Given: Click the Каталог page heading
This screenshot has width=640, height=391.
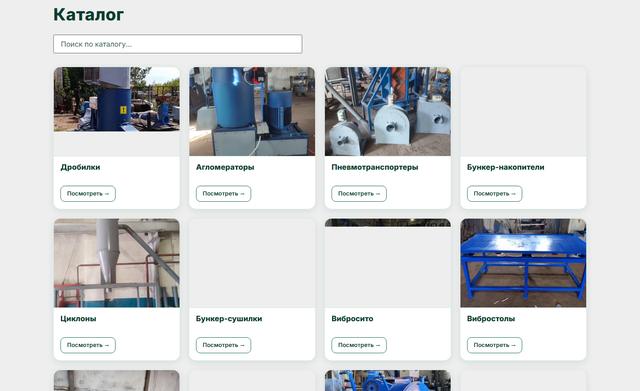Looking at the screenshot, I should 89,15.
